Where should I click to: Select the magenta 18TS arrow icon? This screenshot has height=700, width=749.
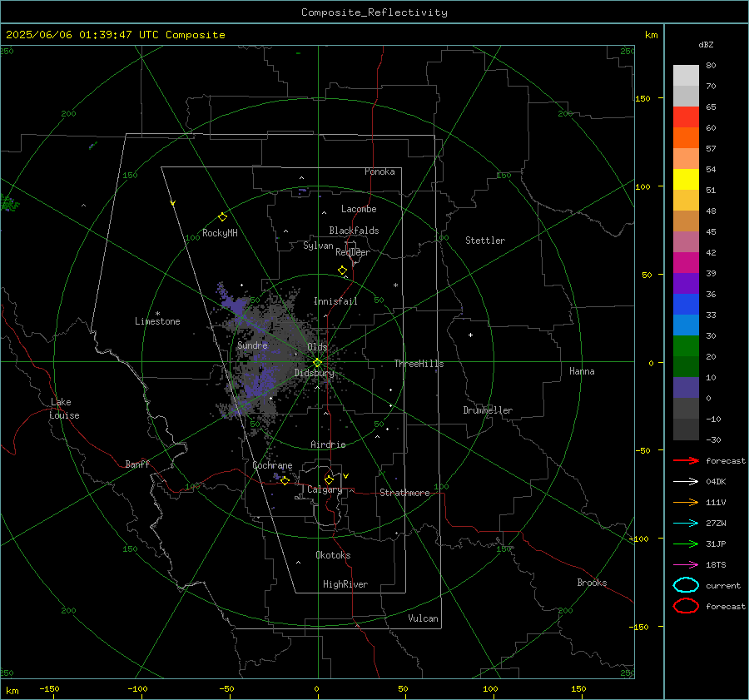pyautogui.click(x=686, y=565)
